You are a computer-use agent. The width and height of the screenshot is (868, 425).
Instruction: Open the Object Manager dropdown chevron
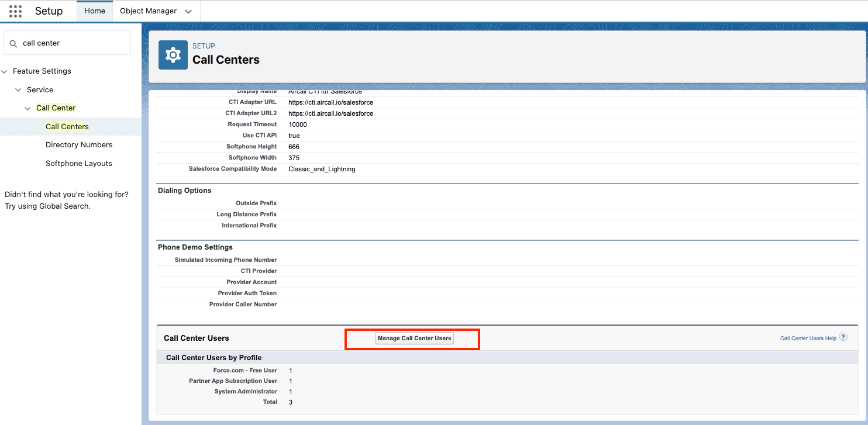coord(188,11)
